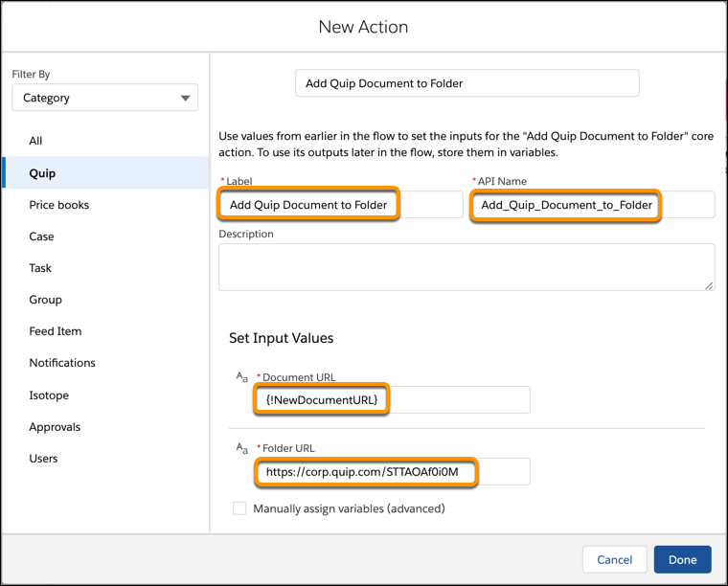Click the Folder URL input field
The height and width of the screenshot is (586, 728).
click(392, 471)
